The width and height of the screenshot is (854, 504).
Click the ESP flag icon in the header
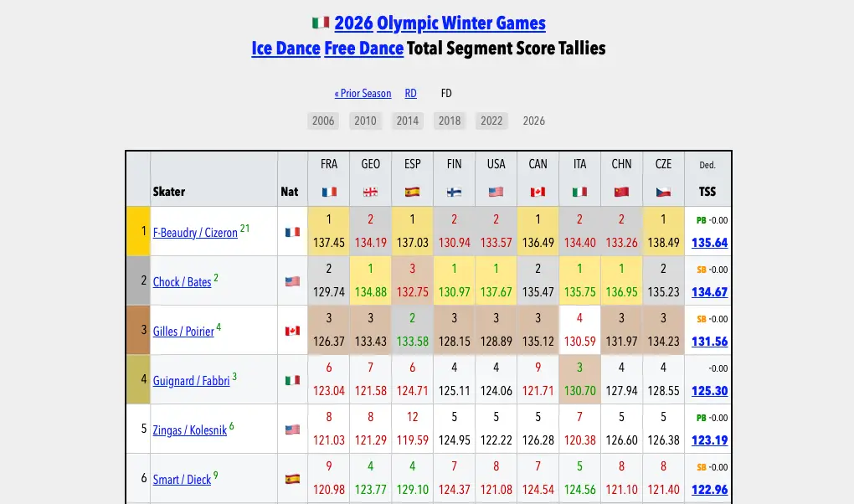[x=412, y=191]
